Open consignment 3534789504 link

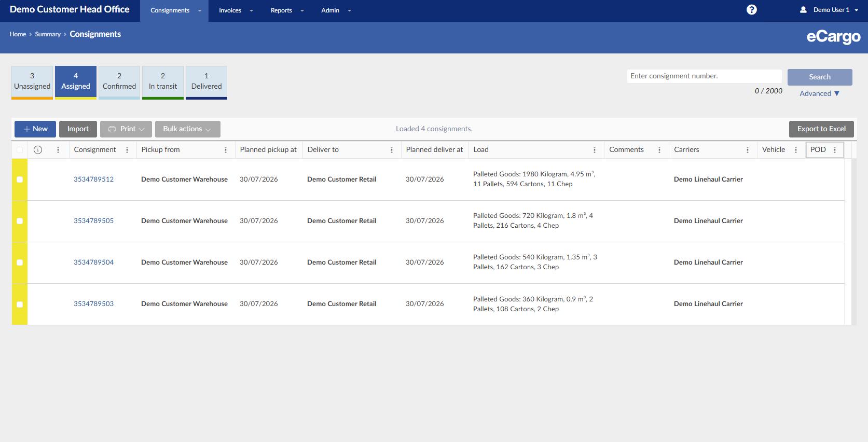[93, 263]
